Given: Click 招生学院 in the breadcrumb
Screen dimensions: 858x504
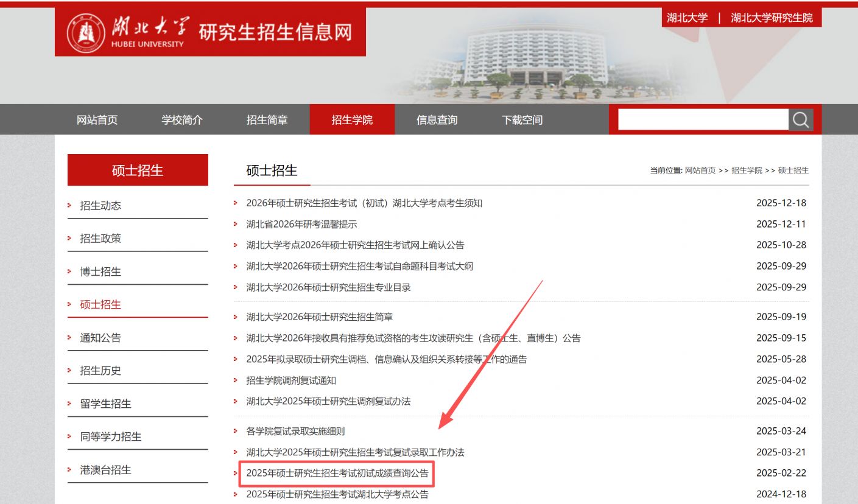Looking at the screenshot, I should [747, 170].
